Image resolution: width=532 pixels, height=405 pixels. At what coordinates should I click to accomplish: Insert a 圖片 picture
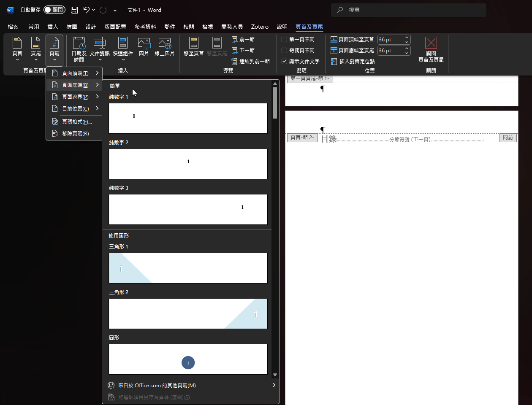(144, 47)
